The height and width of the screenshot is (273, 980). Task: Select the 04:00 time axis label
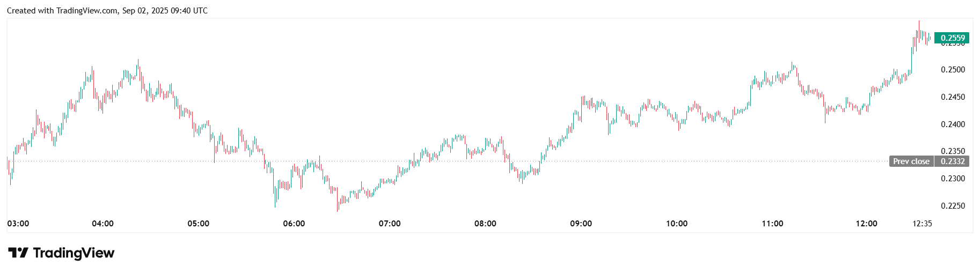(103, 224)
